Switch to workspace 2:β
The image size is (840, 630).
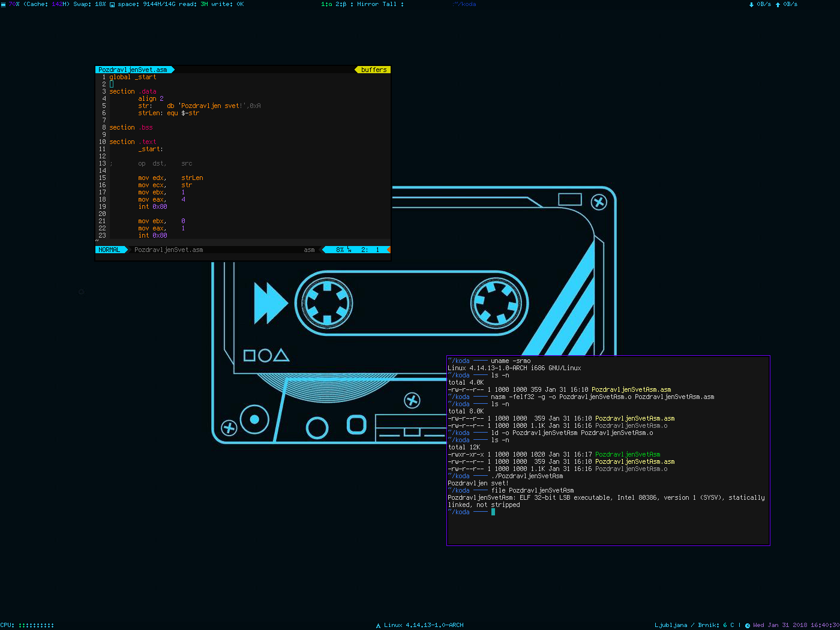coord(341,4)
